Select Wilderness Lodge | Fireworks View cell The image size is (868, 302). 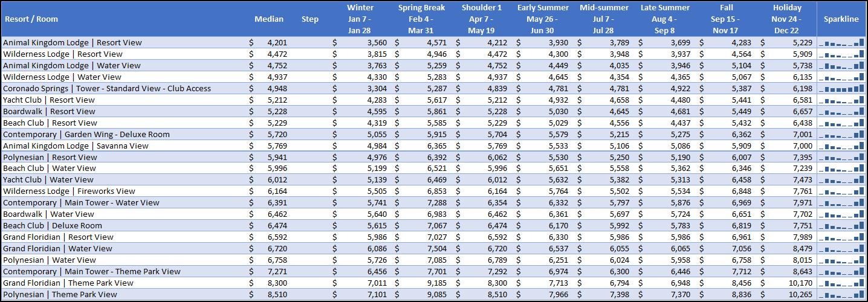[70, 191]
